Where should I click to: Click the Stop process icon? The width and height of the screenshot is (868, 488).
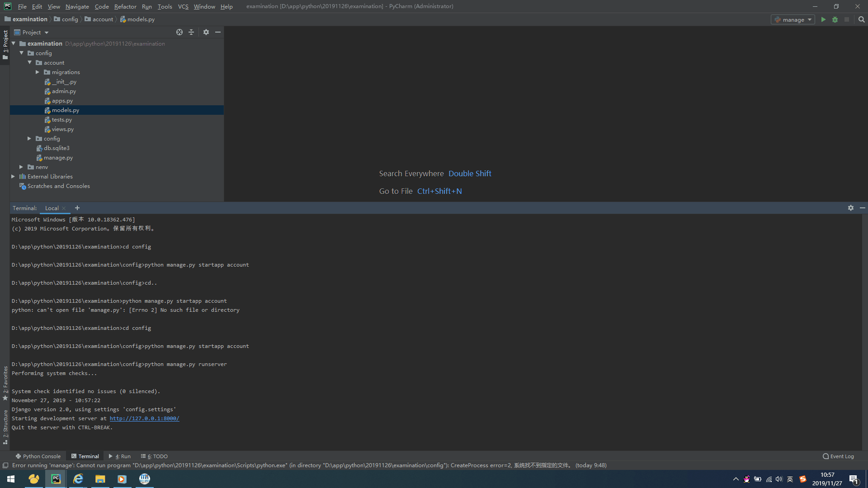click(x=847, y=19)
